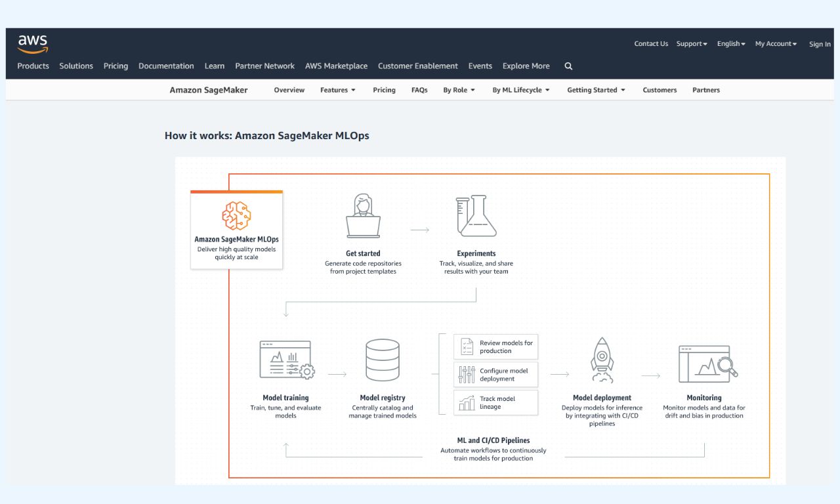Image resolution: width=840 pixels, height=504 pixels.
Task: Open the Documentation menu item
Action: [166, 66]
